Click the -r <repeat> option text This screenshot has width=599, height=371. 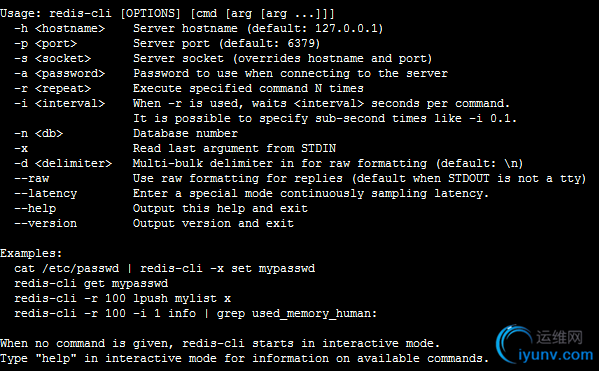point(53,89)
